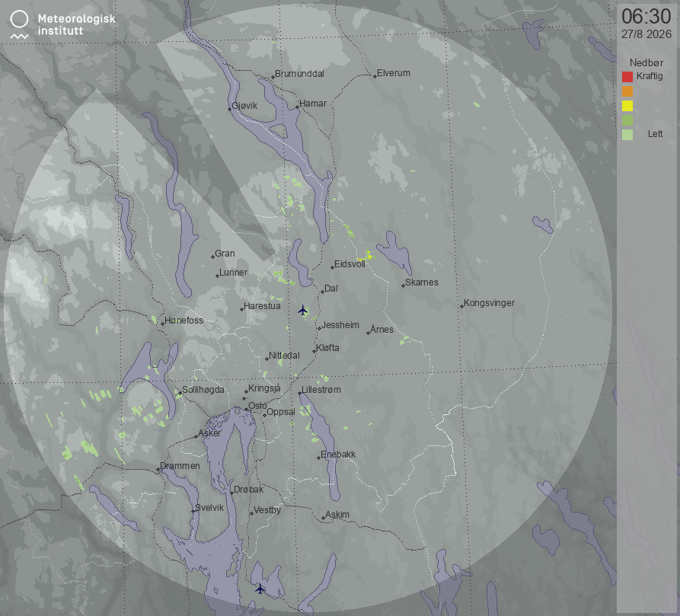Click the Lunner place label
The height and width of the screenshot is (616, 680).
[x=233, y=273]
